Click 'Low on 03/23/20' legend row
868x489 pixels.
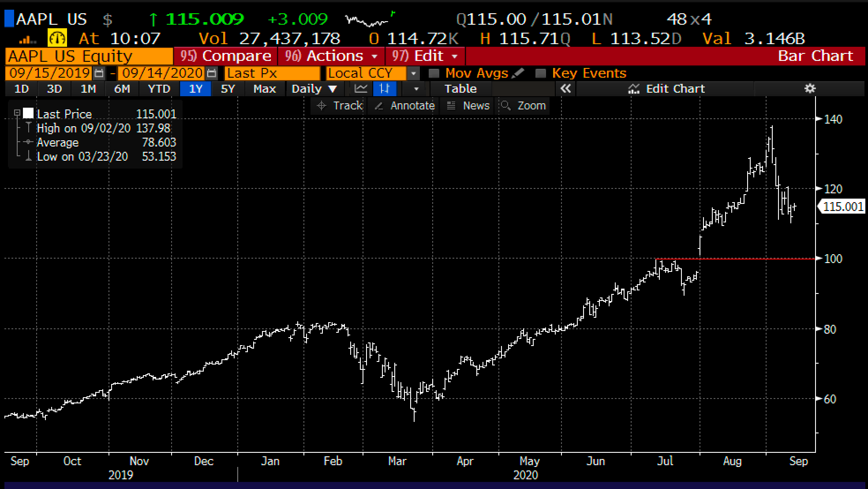[x=101, y=157]
